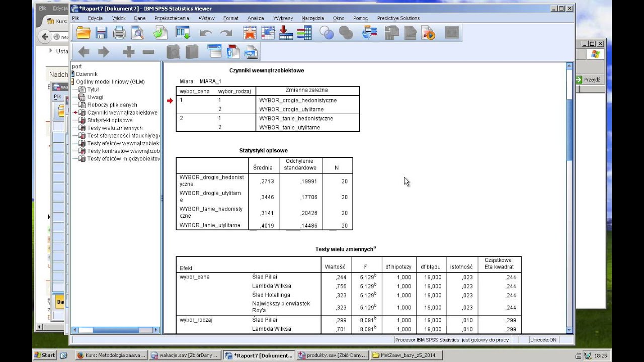Click the Przejdź button in the background window
Screen dimensions: 644x362
[x=589, y=79]
